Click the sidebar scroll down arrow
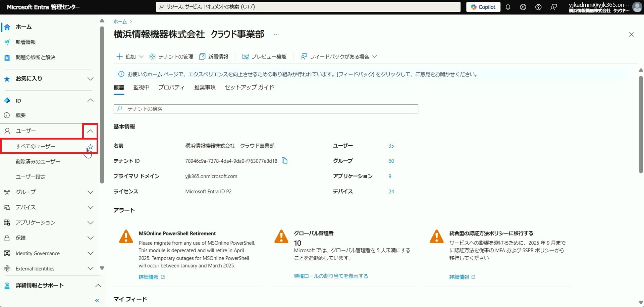 [x=102, y=268]
